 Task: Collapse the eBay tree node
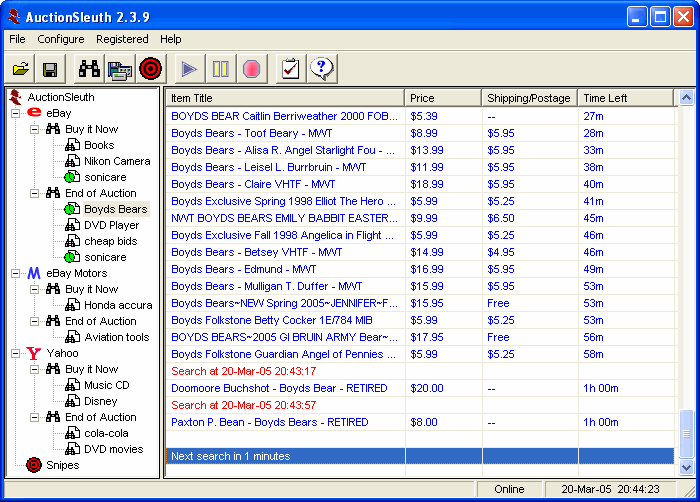pyautogui.click(x=16, y=113)
